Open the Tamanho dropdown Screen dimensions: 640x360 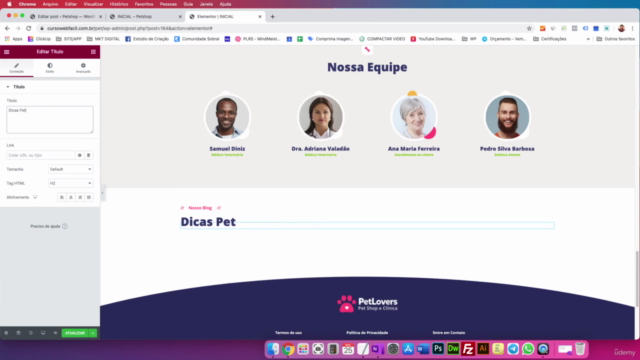[71, 169]
